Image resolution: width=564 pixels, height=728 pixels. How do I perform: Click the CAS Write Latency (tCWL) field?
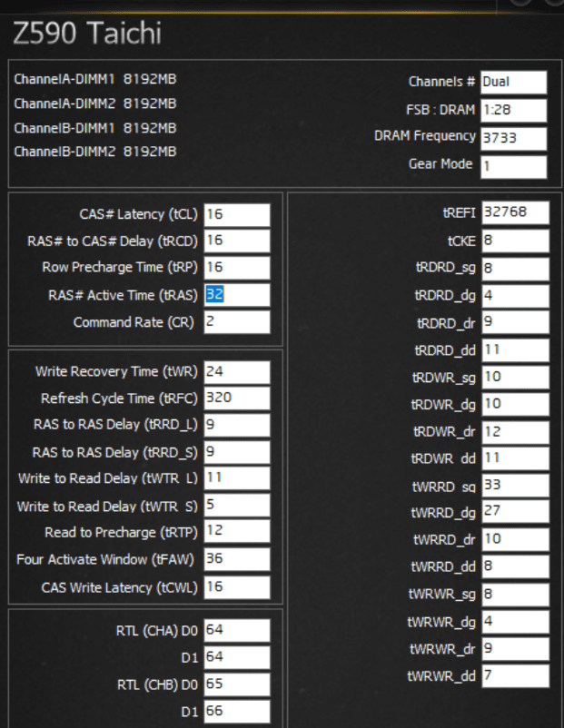237,587
